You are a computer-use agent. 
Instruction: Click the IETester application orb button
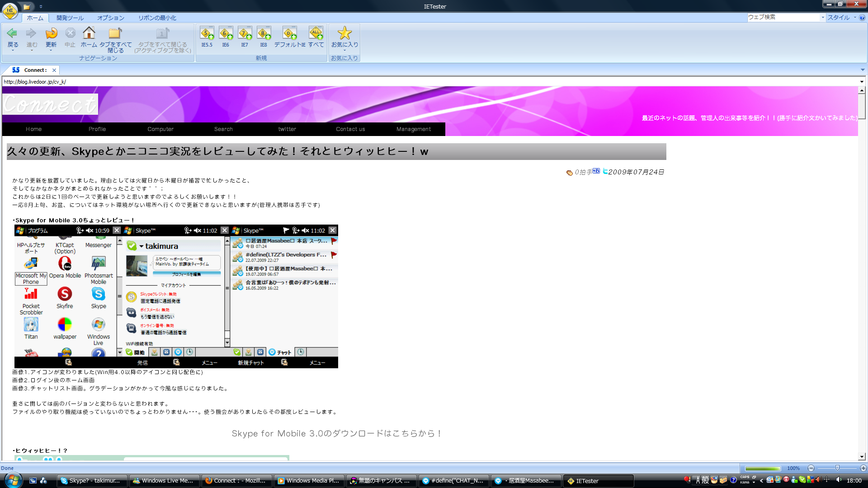pos(10,11)
